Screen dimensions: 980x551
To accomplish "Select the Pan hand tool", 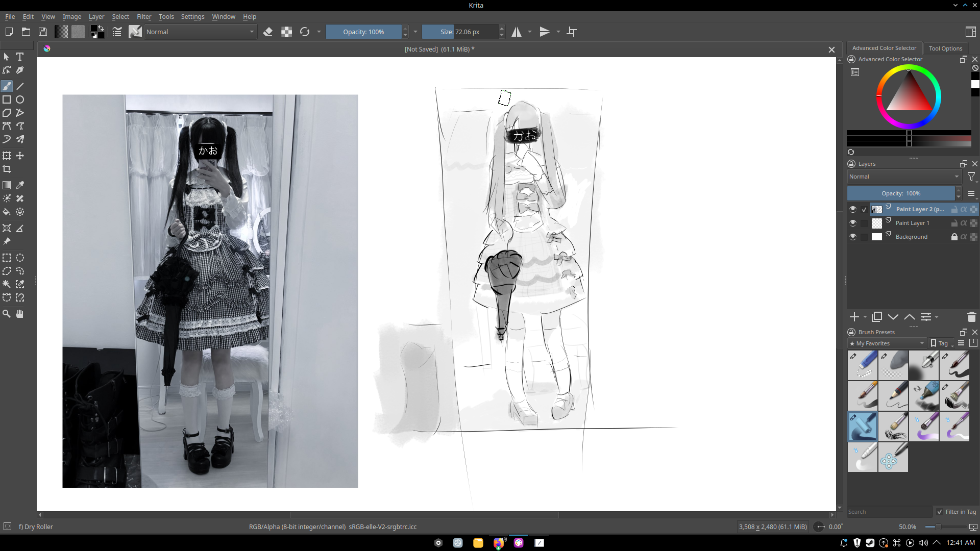I will [20, 314].
